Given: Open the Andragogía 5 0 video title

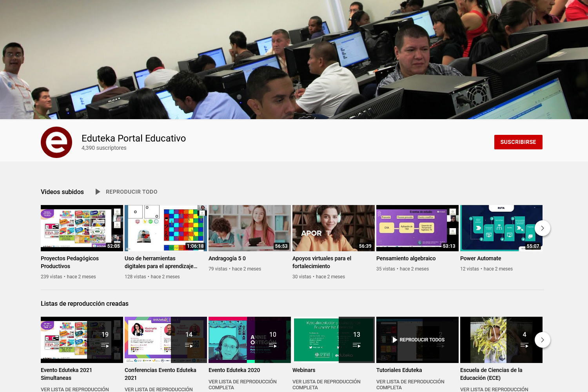Looking at the screenshot, I should click(x=227, y=258).
